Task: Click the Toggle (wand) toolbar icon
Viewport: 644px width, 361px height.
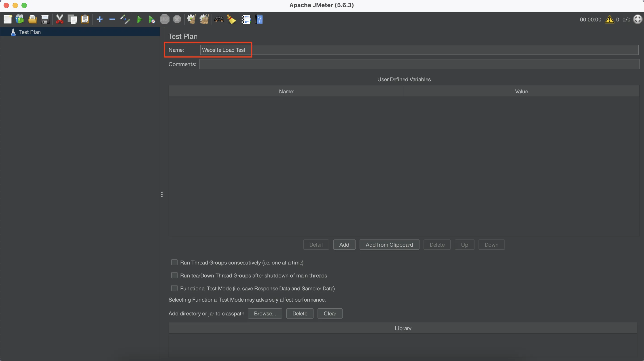Action: pyautogui.click(x=125, y=19)
